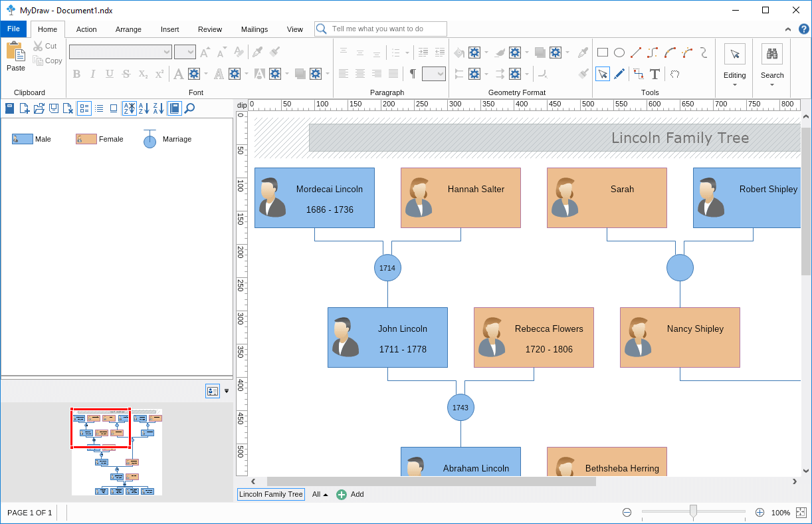
Task: Collapse the ribbon with chevron
Action: coord(788,29)
